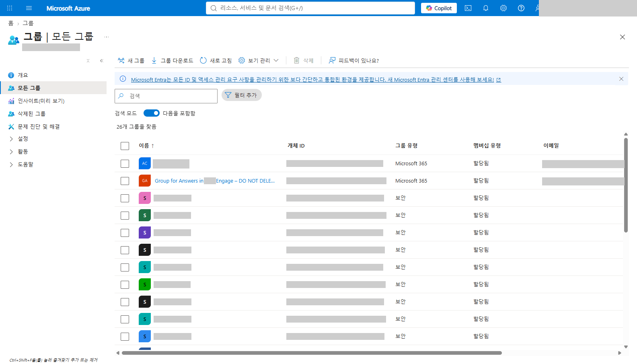Open notifications bell
The height and width of the screenshot is (364, 637).
[486, 8]
